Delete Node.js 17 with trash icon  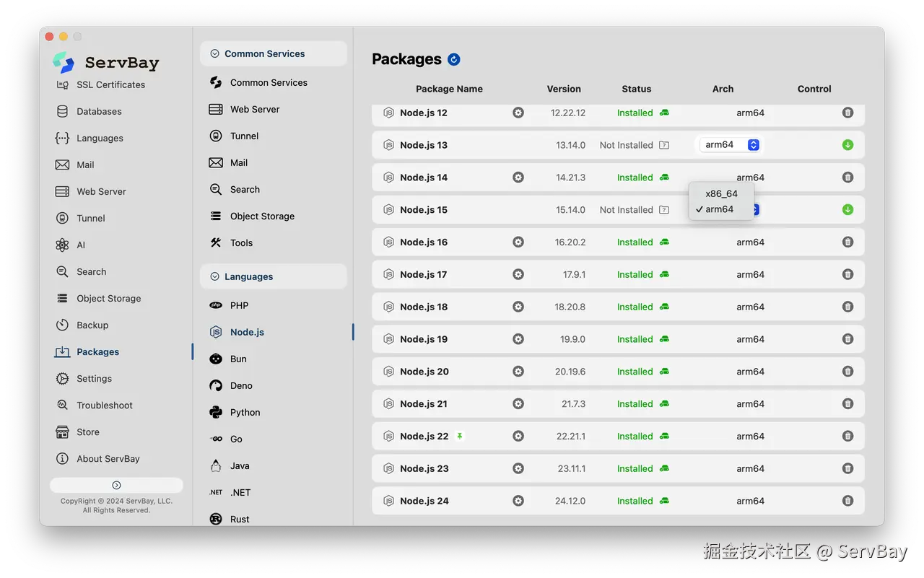click(x=847, y=274)
